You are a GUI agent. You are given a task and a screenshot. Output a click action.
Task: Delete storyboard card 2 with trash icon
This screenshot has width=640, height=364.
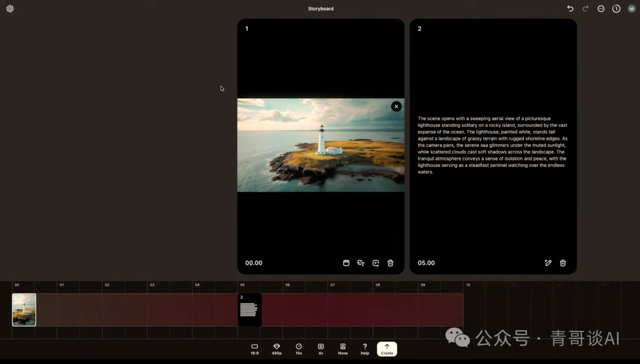pyautogui.click(x=563, y=263)
